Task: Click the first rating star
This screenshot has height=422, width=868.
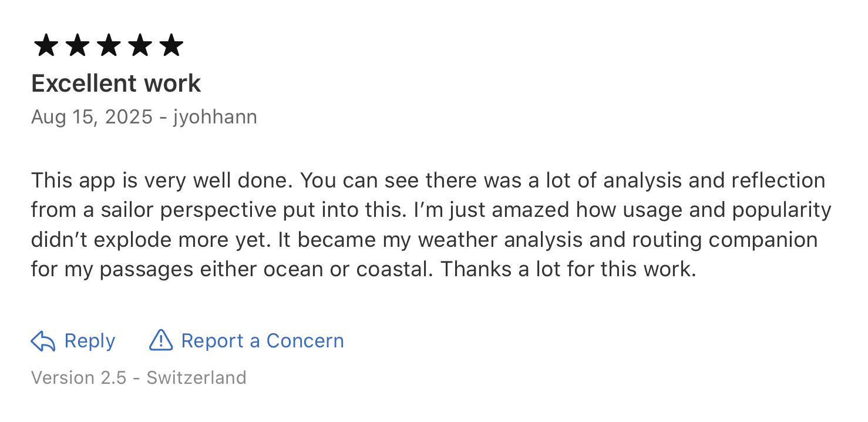Action: point(46,46)
